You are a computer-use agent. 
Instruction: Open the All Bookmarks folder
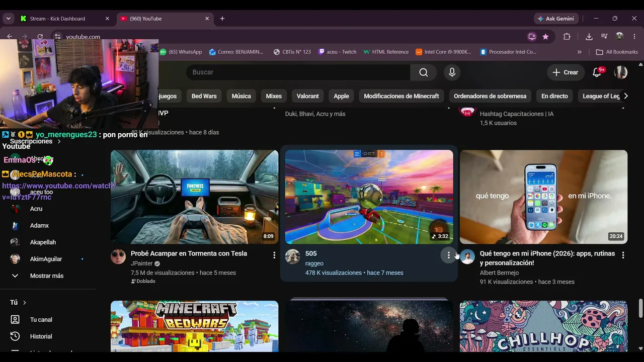tap(617, 52)
